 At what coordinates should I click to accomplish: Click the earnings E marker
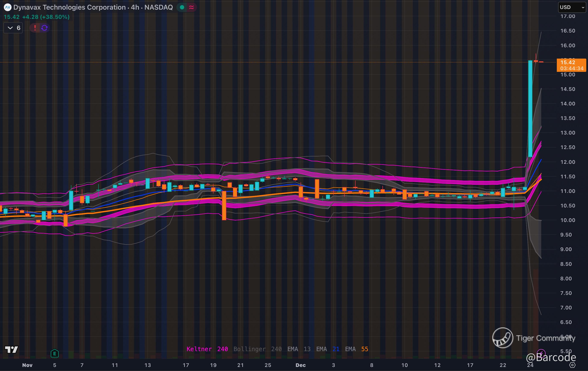tap(55, 353)
